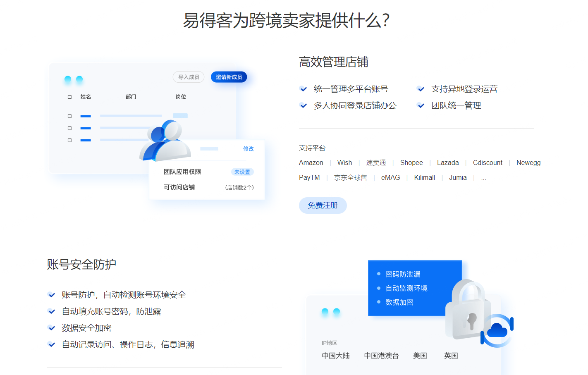Click the checkmark icon beside 自动记录访问
Viewport: 588px width, 375px height.
(52, 344)
